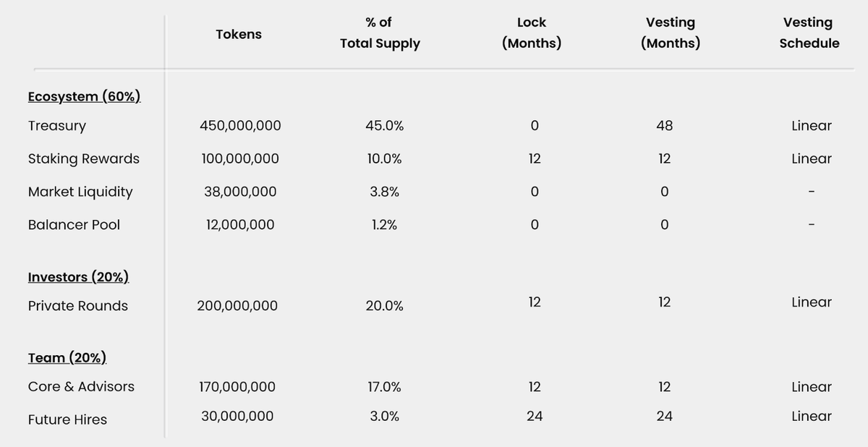Click the Ecosystem (60%) section heading
This screenshot has width=868, height=447.
84,97
